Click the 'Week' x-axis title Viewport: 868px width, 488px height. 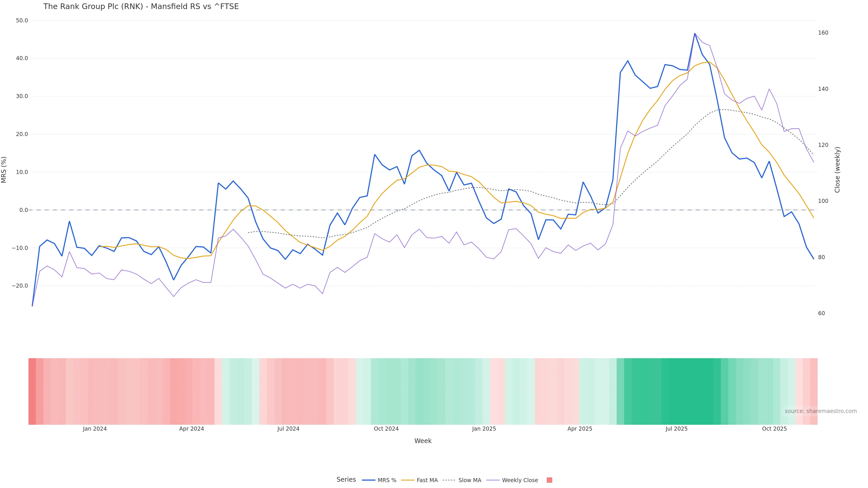point(423,441)
